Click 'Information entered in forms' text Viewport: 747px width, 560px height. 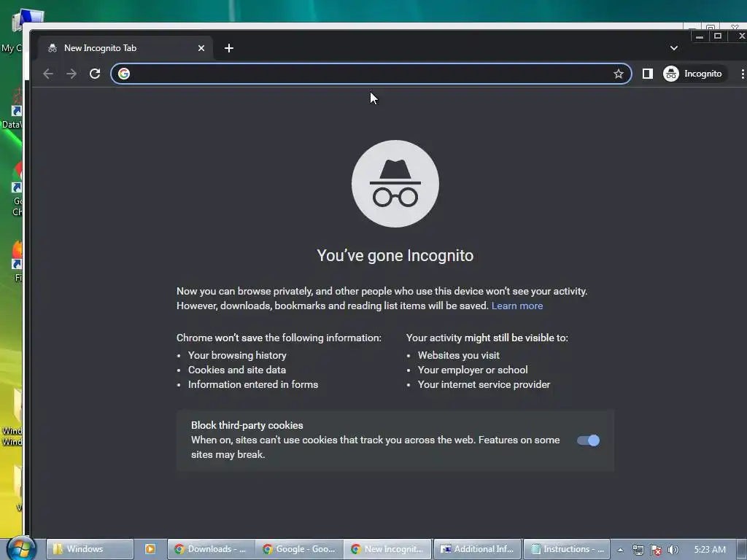coord(253,384)
